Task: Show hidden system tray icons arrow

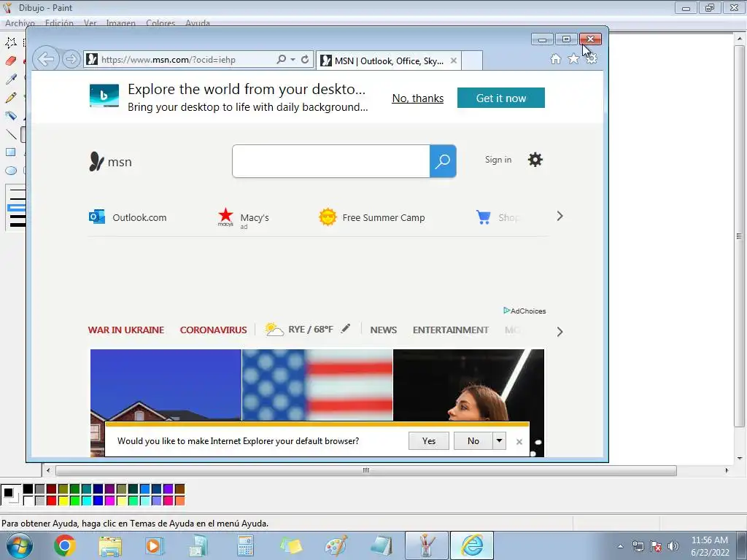Action: 620,546
